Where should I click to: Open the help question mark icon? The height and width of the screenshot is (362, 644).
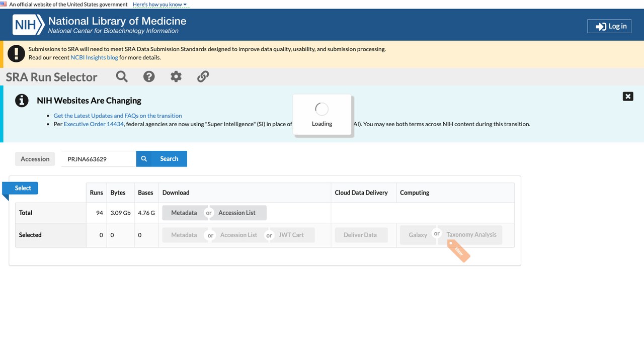149,76
